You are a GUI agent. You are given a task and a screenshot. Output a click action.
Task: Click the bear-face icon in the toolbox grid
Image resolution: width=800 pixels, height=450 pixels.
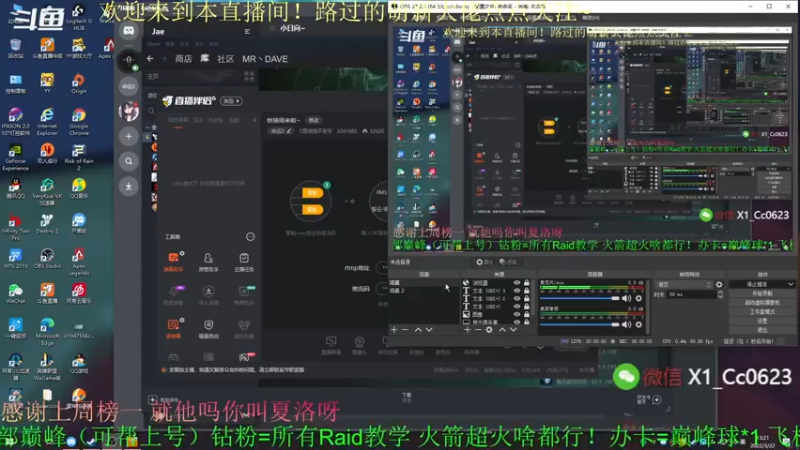(x=244, y=325)
